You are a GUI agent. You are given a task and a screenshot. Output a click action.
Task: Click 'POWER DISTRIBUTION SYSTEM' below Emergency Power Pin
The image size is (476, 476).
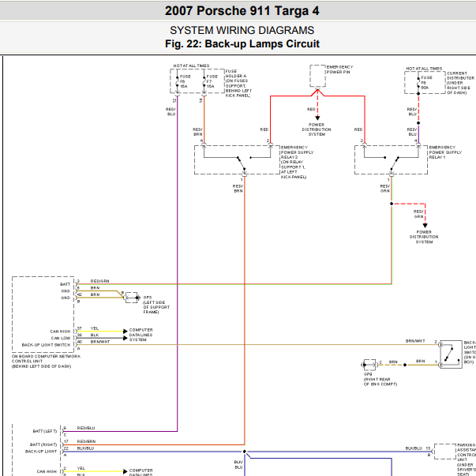tap(317, 129)
